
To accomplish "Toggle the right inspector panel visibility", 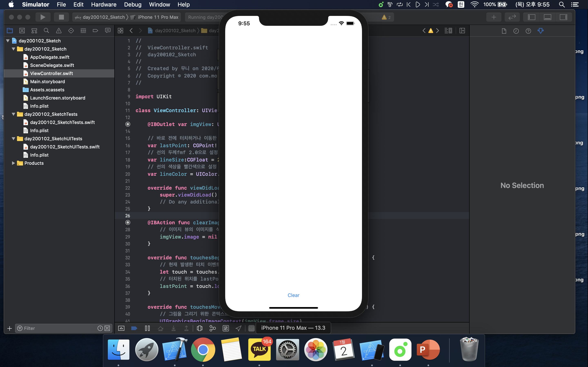I will [563, 17].
